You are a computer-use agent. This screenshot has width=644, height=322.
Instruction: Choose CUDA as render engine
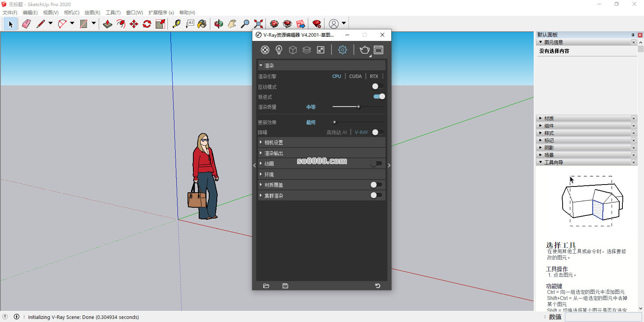click(x=355, y=76)
